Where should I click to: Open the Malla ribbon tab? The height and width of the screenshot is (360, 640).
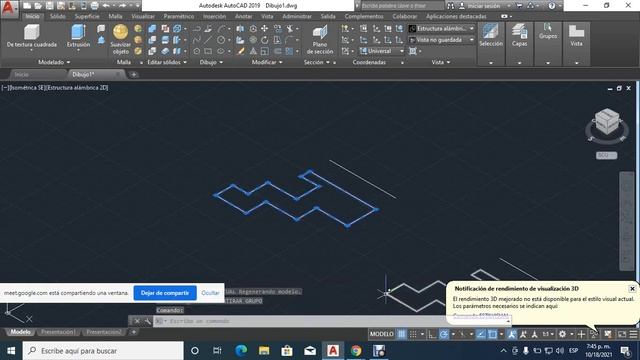[115, 16]
